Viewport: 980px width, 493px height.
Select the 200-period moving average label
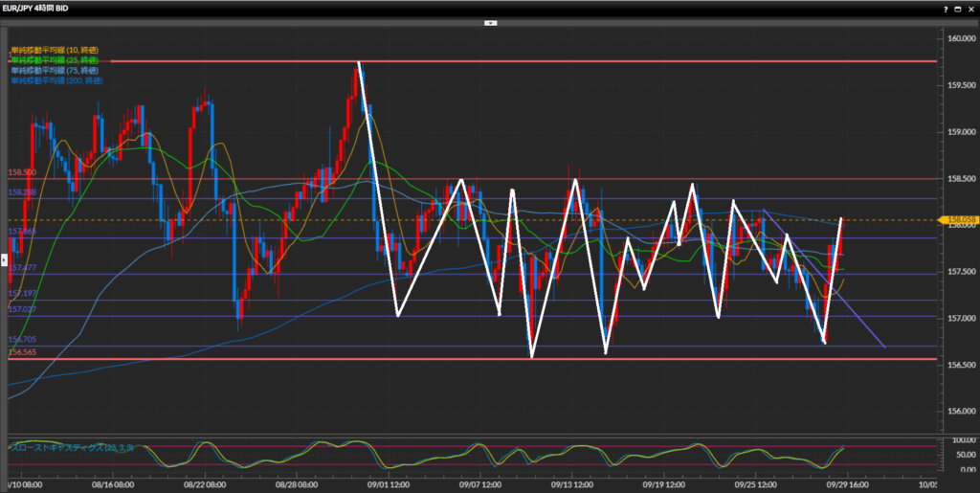[56, 81]
